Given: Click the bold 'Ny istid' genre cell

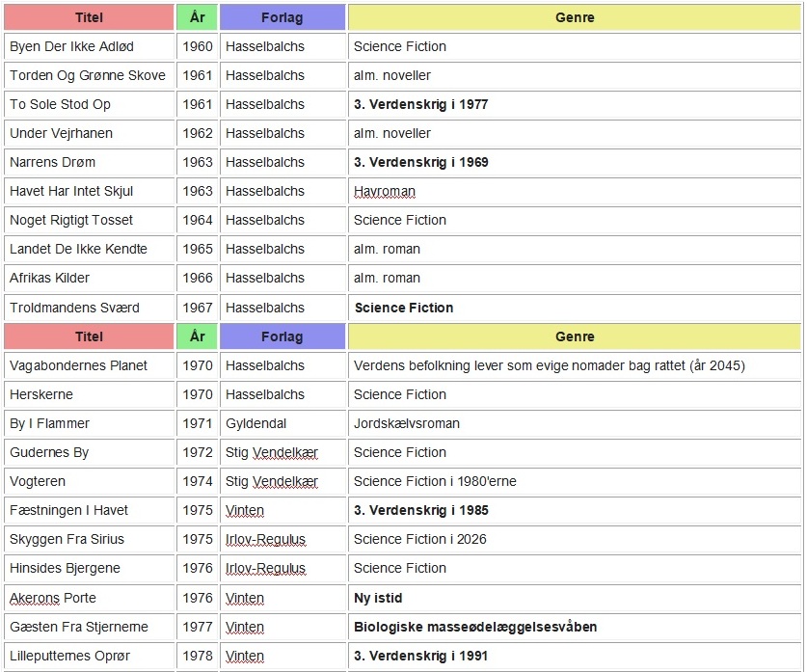Looking at the screenshot, I should [x=378, y=598].
